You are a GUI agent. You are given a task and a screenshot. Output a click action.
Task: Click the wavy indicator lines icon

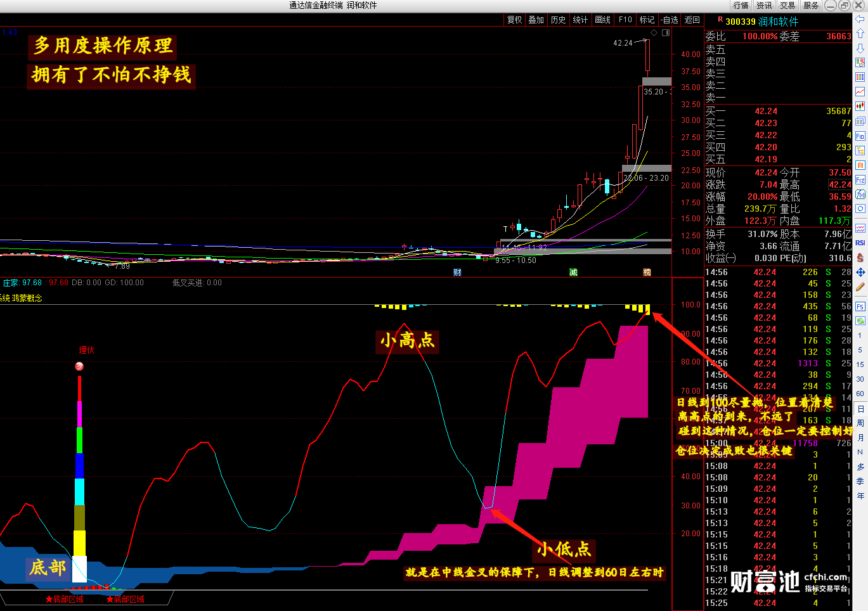[x=860, y=228]
